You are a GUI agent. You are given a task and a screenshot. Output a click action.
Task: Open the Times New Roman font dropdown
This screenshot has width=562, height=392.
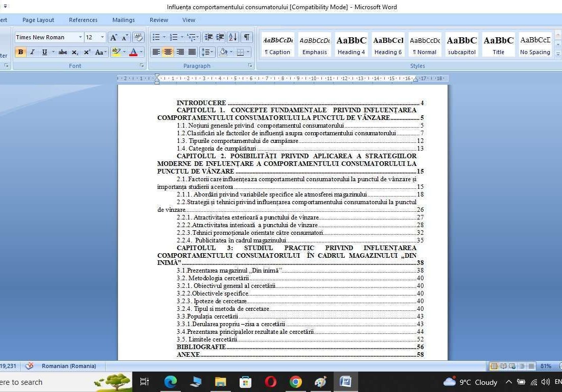(80, 37)
